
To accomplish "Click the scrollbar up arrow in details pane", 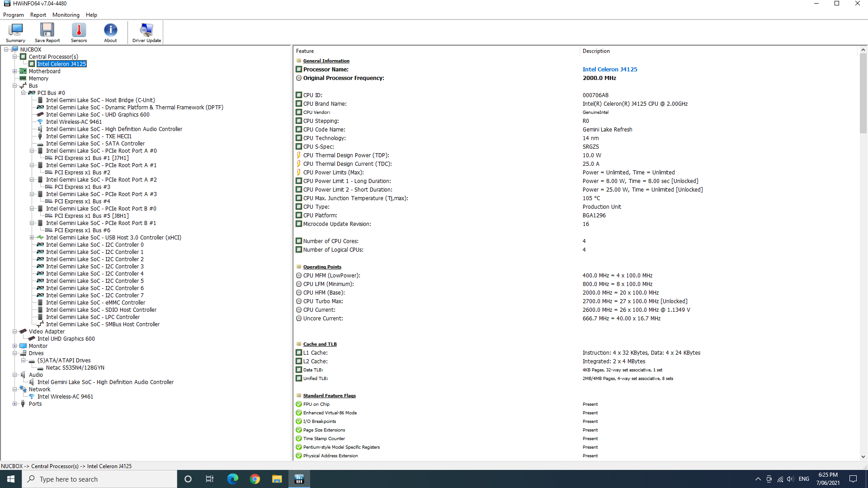I will point(863,50).
